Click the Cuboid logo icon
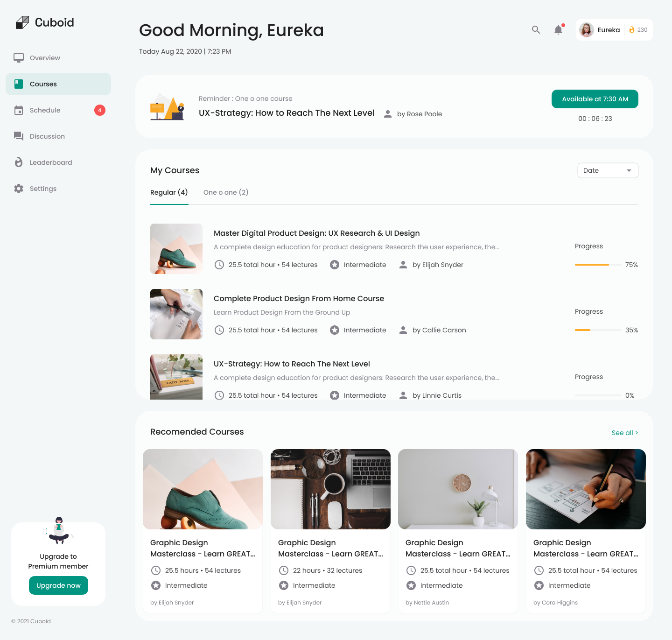This screenshot has height=640, width=672. coord(22,22)
